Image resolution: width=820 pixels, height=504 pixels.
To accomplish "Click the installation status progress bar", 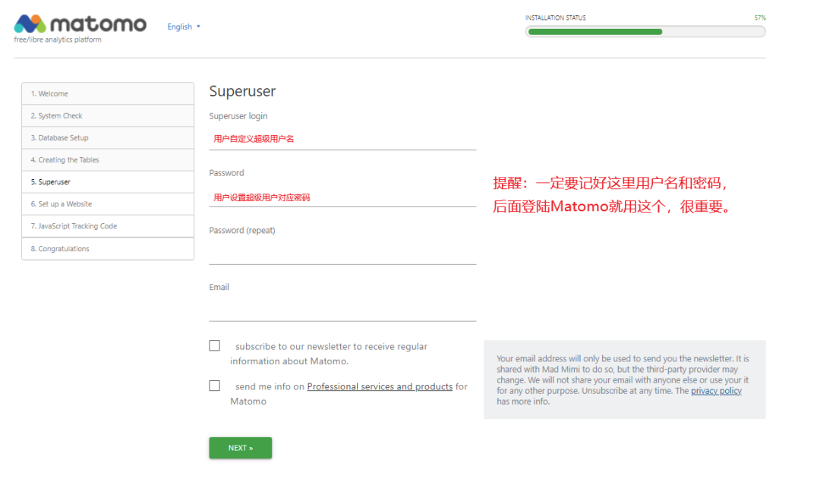I will [x=645, y=32].
